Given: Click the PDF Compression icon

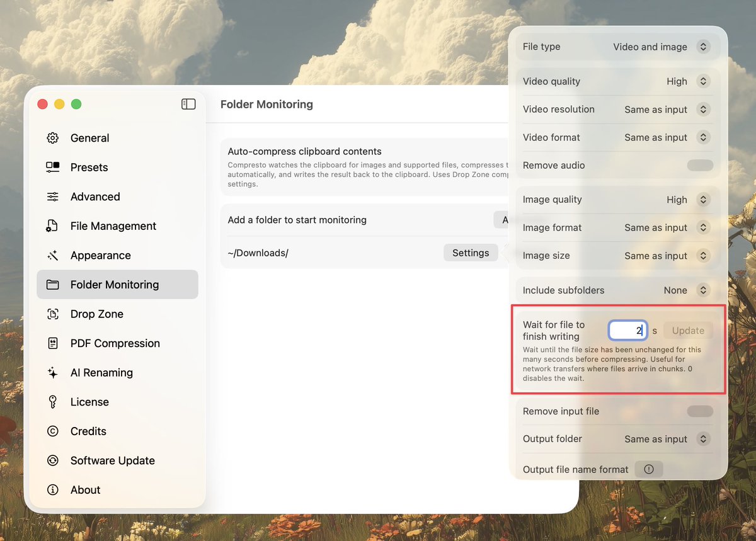Looking at the screenshot, I should coord(53,343).
